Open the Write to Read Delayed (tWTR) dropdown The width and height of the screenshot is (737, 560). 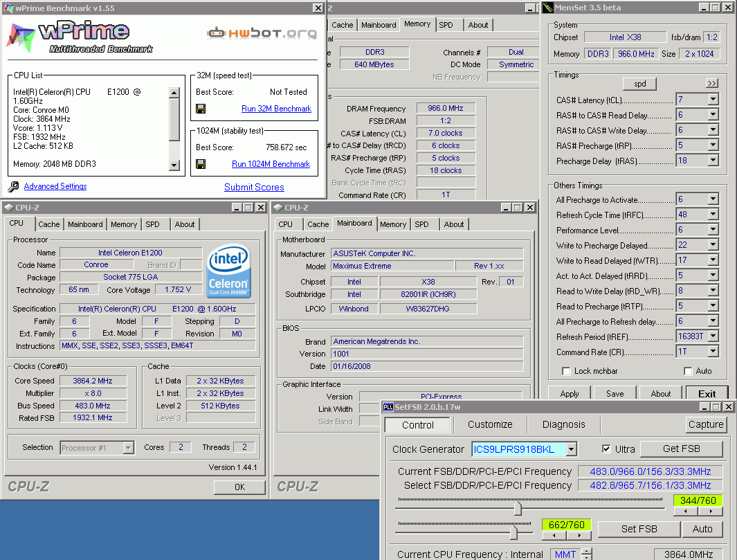point(713,260)
